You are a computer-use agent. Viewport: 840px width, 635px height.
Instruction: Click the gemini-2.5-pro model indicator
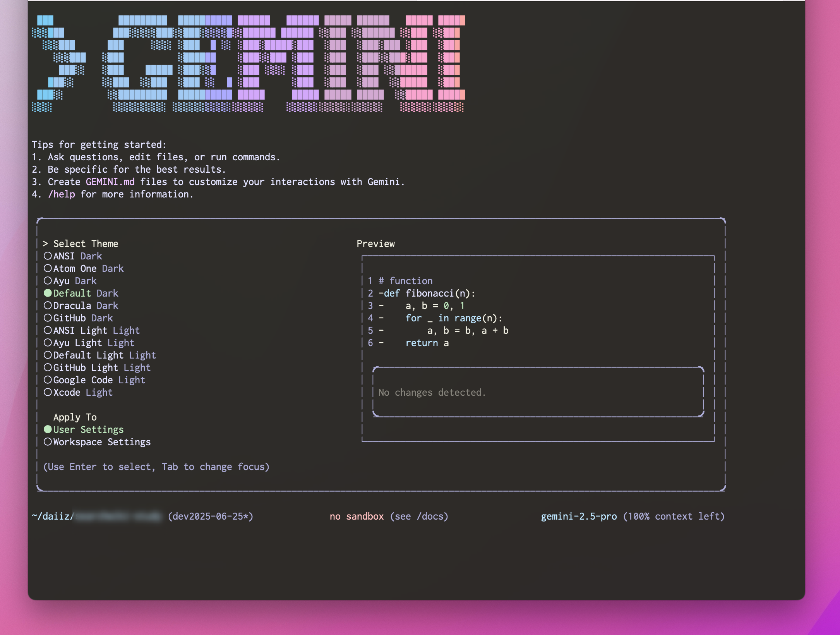click(578, 516)
